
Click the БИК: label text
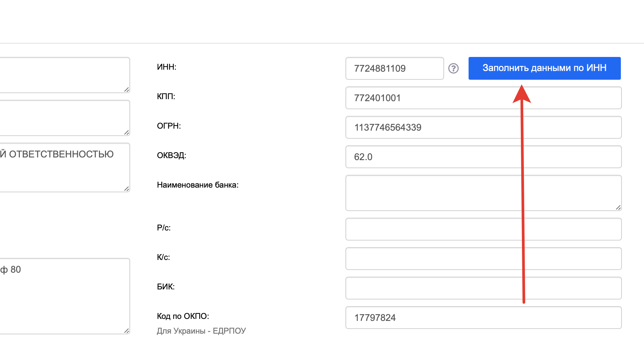pyautogui.click(x=166, y=287)
